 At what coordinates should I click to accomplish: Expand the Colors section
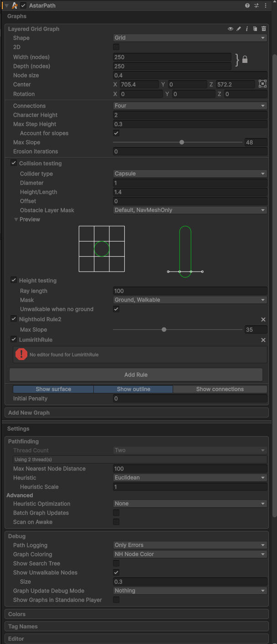(17, 614)
